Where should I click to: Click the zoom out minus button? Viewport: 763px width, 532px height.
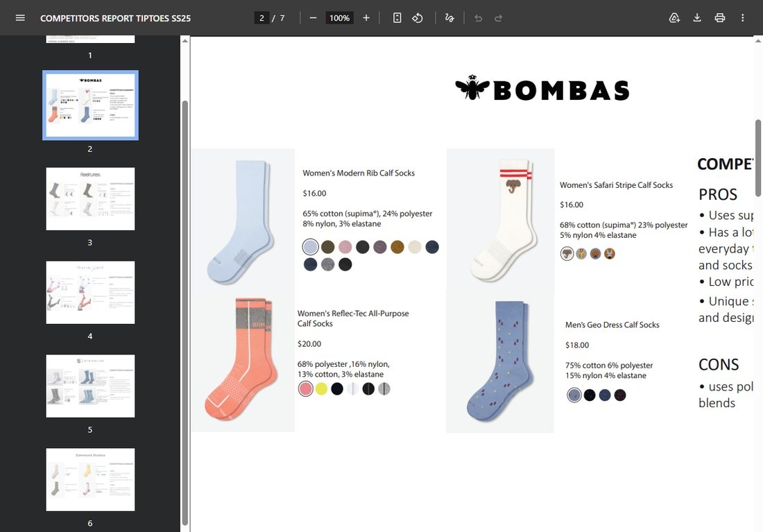pyautogui.click(x=313, y=18)
